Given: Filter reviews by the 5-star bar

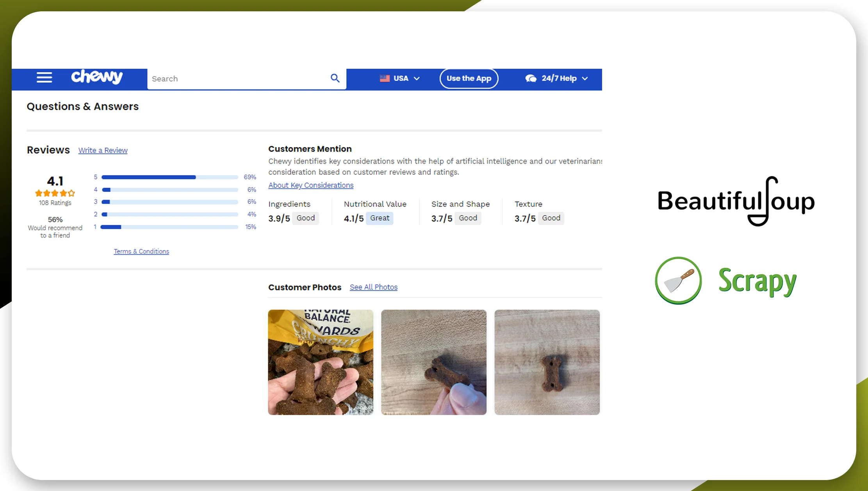Looking at the screenshot, I should pyautogui.click(x=170, y=177).
